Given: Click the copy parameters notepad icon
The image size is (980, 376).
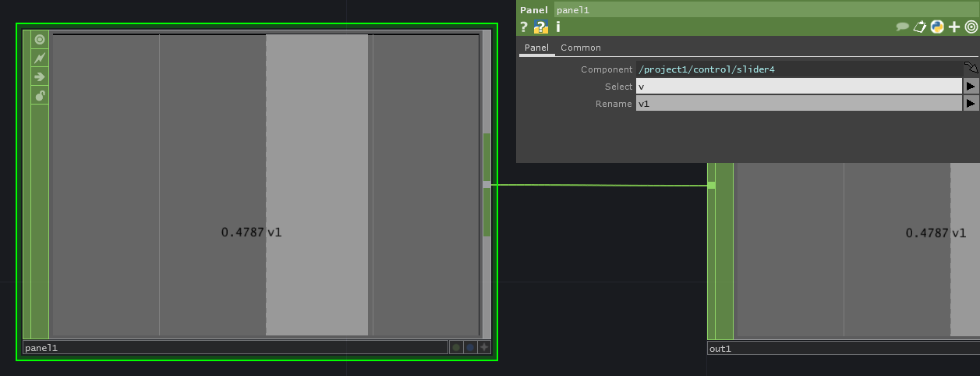Looking at the screenshot, I should pos(920,27).
